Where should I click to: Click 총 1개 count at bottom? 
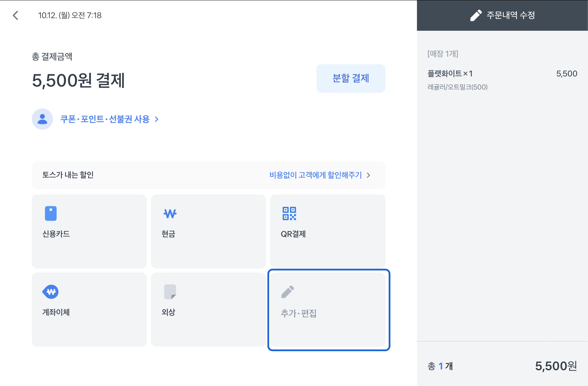[440, 366]
